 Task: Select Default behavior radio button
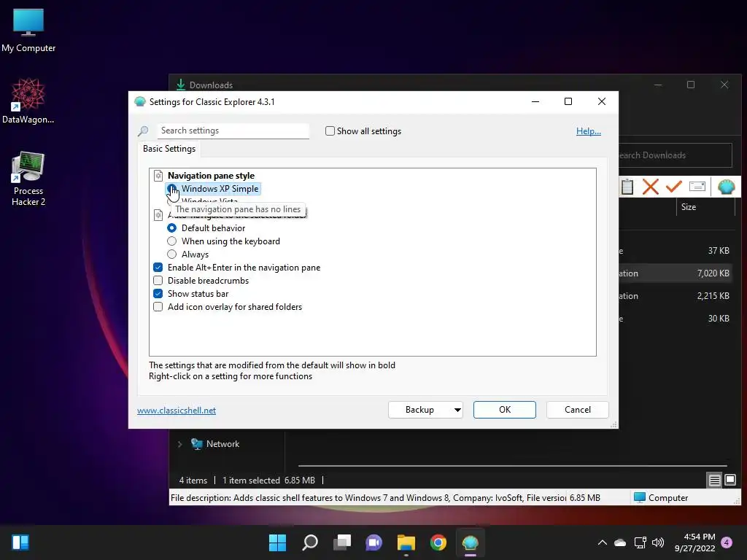click(x=172, y=228)
